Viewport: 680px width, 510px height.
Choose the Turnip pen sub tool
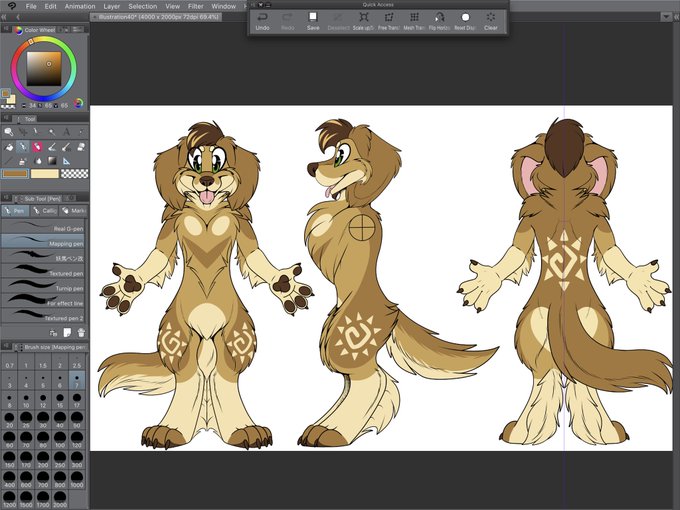tap(43, 286)
